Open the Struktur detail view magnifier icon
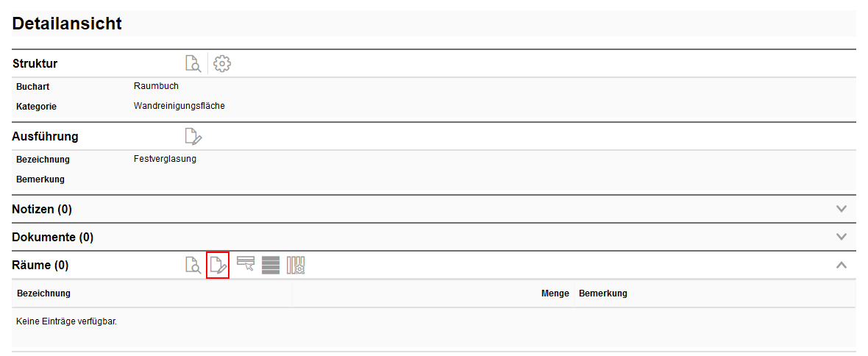The height and width of the screenshot is (356, 868). click(x=193, y=64)
